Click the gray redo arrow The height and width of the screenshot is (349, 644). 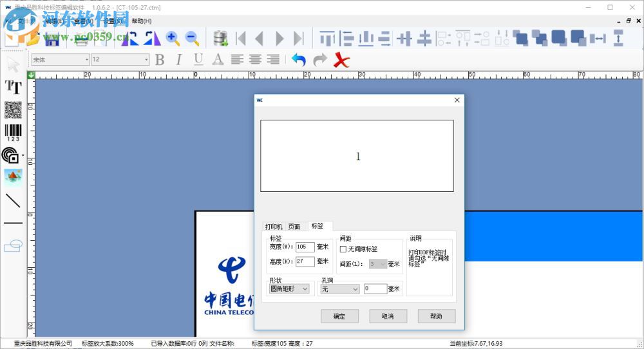(x=320, y=60)
